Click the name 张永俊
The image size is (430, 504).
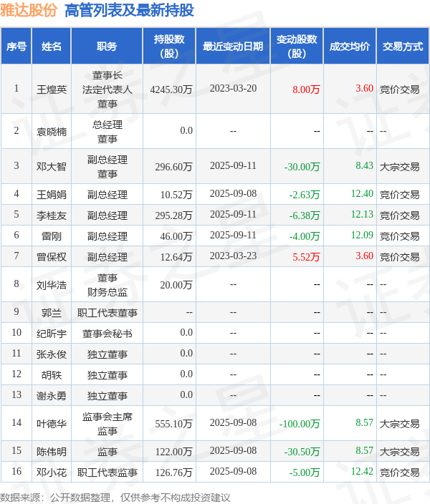(52, 354)
